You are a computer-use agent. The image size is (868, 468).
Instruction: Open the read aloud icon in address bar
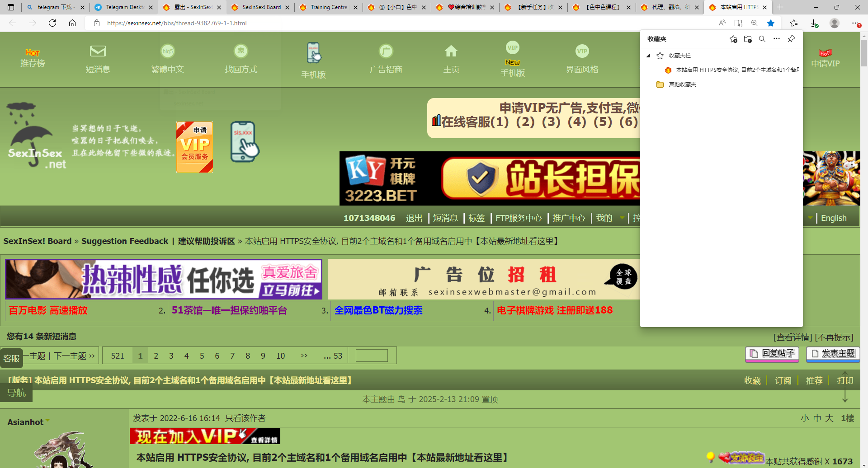click(722, 23)
